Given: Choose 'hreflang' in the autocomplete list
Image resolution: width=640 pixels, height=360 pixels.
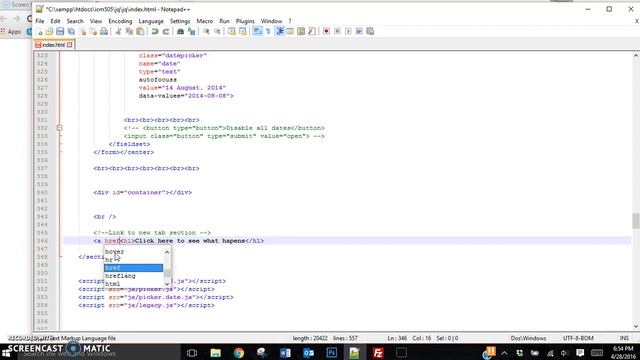Looking at the screenshot, I should pyautogui.click(x=133, y=276).
